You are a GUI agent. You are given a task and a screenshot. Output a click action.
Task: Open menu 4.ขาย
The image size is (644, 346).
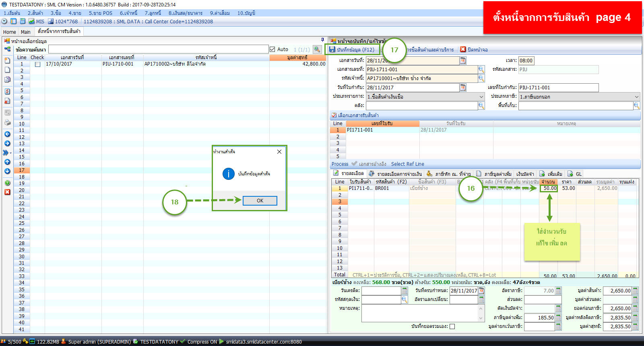pyautogui.click(x=75, y=13)
